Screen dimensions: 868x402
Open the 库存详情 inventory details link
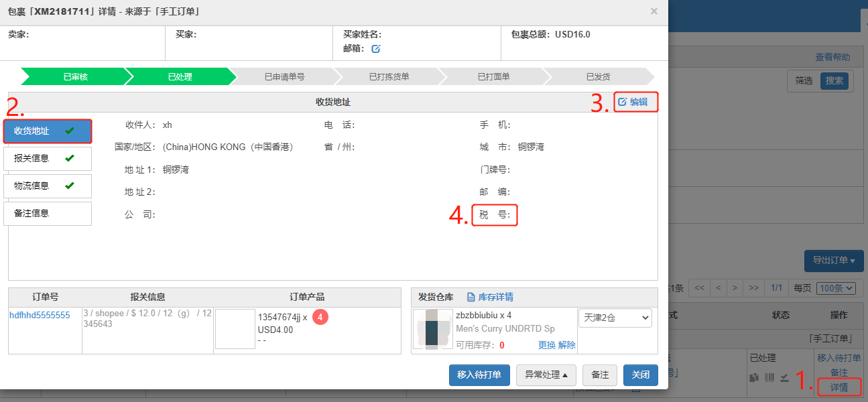click(x=490, y=297)
